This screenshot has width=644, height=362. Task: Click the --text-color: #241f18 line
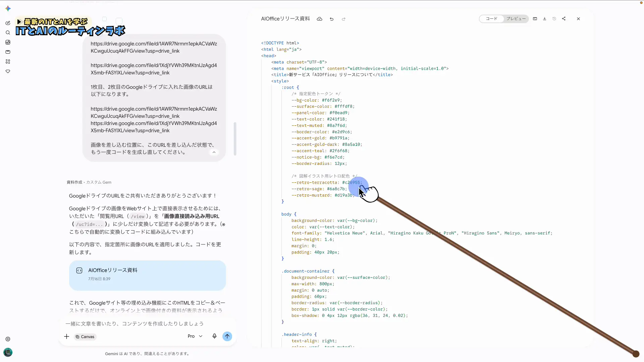[319, 119]
